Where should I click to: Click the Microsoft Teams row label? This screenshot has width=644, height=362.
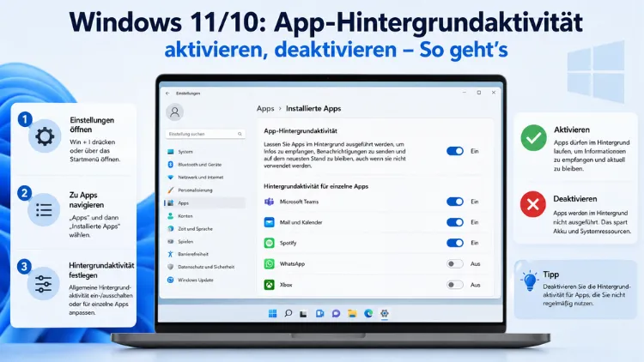(x=299, y=202)
